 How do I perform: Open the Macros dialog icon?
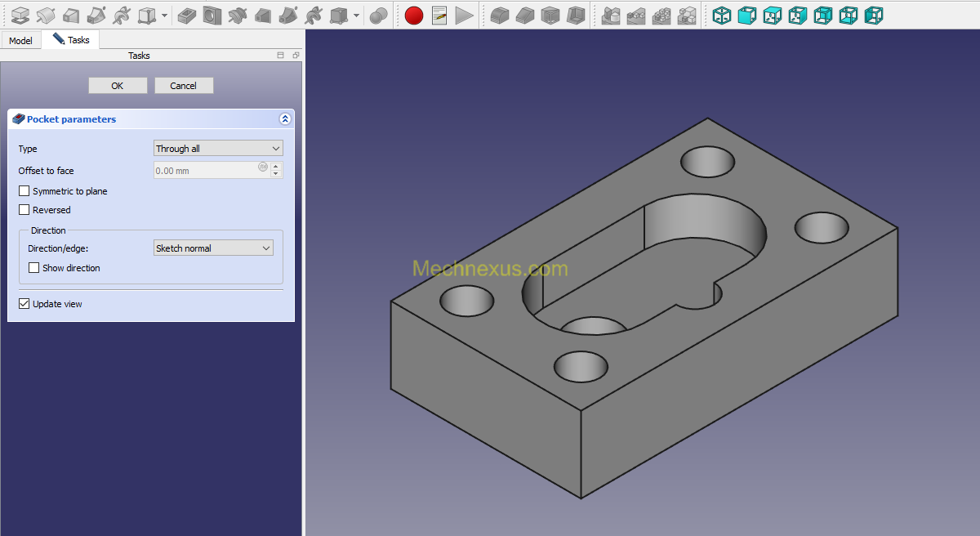point(439,15)
